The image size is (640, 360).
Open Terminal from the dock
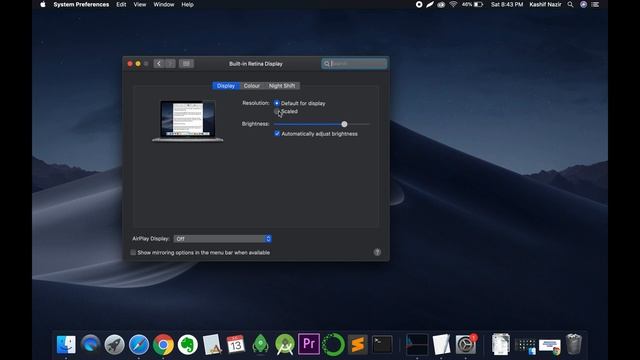pos(382,344)
